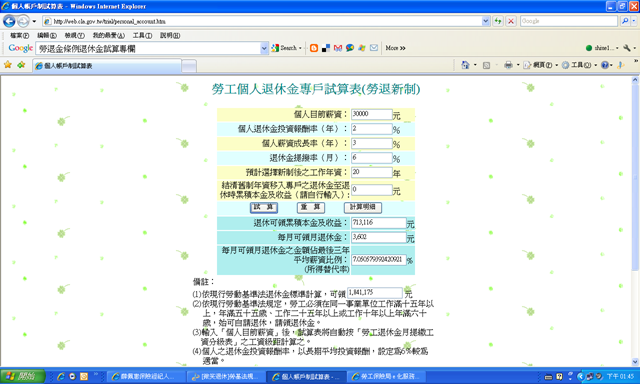Click the browser Forward button
Screen dimensions: 640x384
(x=23, y=21)
